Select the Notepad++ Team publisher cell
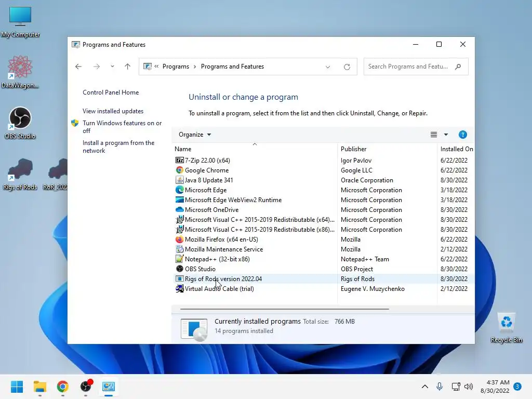 click(x=365, y=259)
